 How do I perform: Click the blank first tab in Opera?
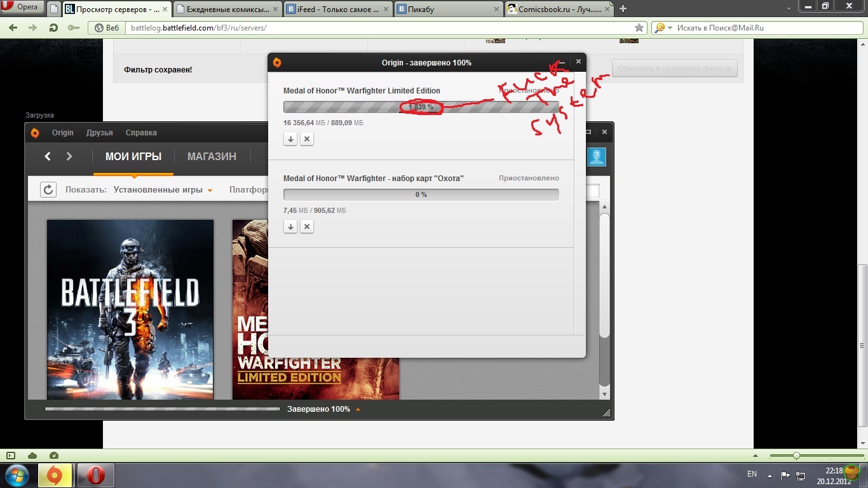[x=55, y=9]
